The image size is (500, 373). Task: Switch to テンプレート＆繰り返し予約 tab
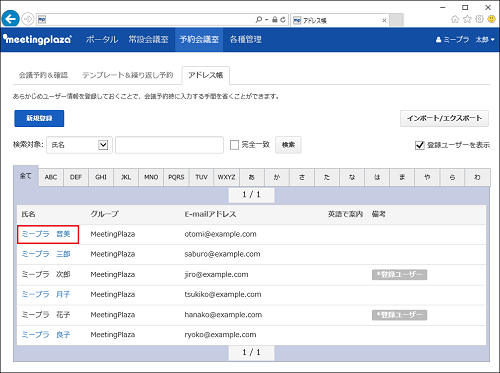click(128, 75)
